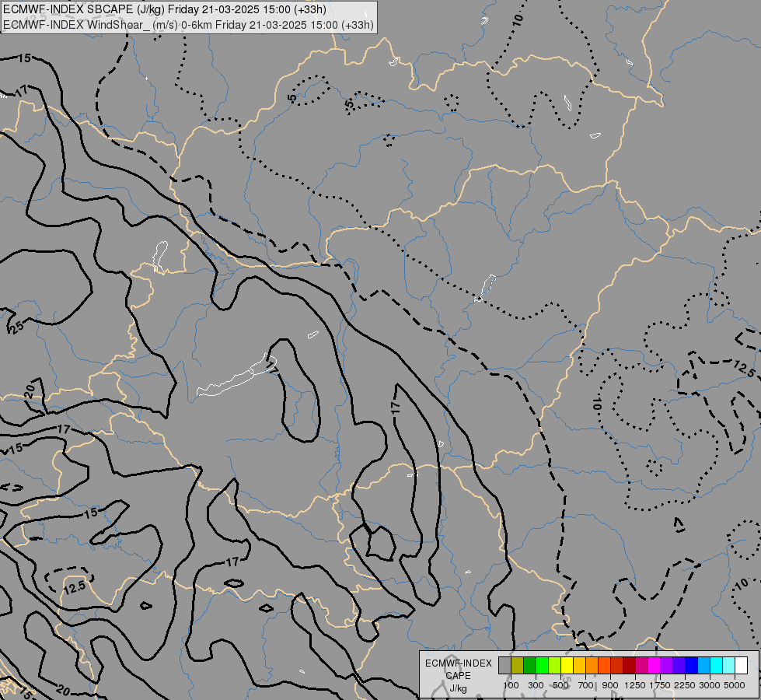Click the "500" legend value
761x700 pixels.
pyautogui.click(x=560, y=685)
